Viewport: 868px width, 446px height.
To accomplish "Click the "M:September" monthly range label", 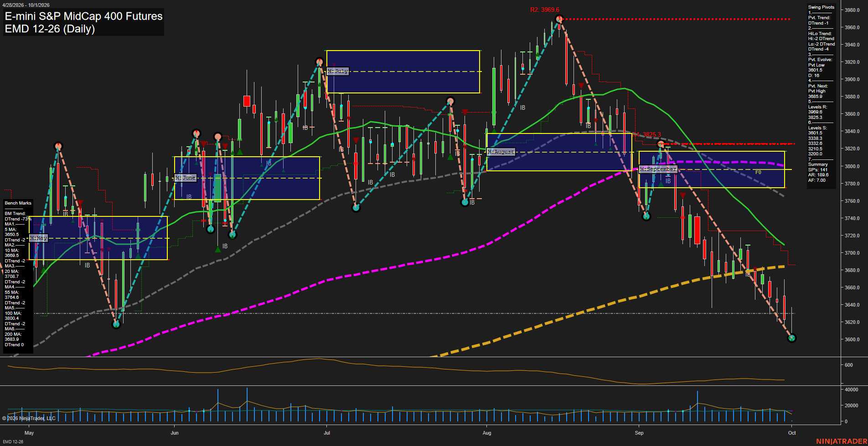I will click(x=658, y=169).
